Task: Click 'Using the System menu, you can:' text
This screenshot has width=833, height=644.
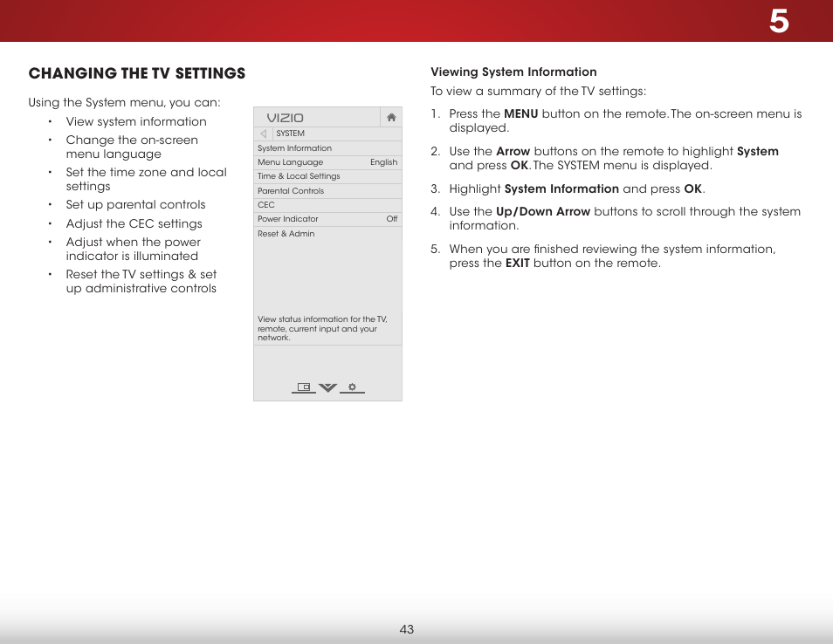Action: (x=124, y=102)
